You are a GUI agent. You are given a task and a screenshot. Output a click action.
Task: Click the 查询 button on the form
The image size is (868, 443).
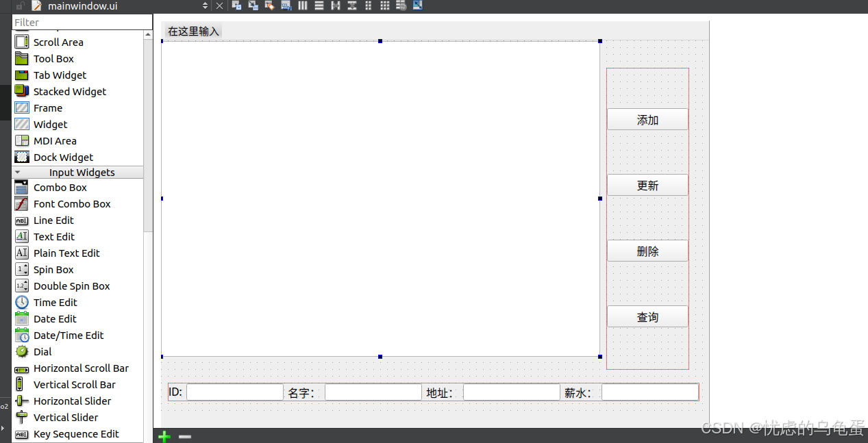coord(647,317)
